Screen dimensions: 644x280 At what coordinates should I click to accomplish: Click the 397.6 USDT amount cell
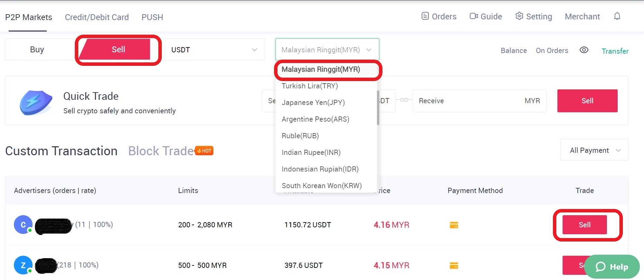click(303, 265)
